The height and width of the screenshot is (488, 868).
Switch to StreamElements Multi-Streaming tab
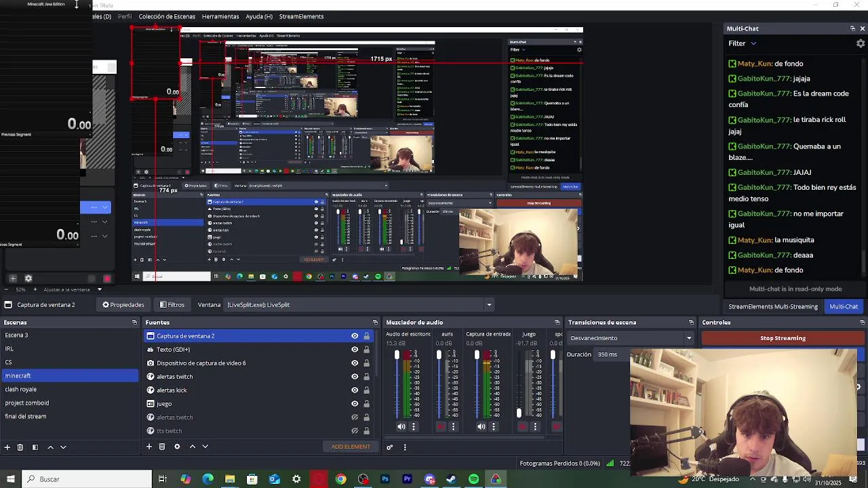(x=773, y=307)
